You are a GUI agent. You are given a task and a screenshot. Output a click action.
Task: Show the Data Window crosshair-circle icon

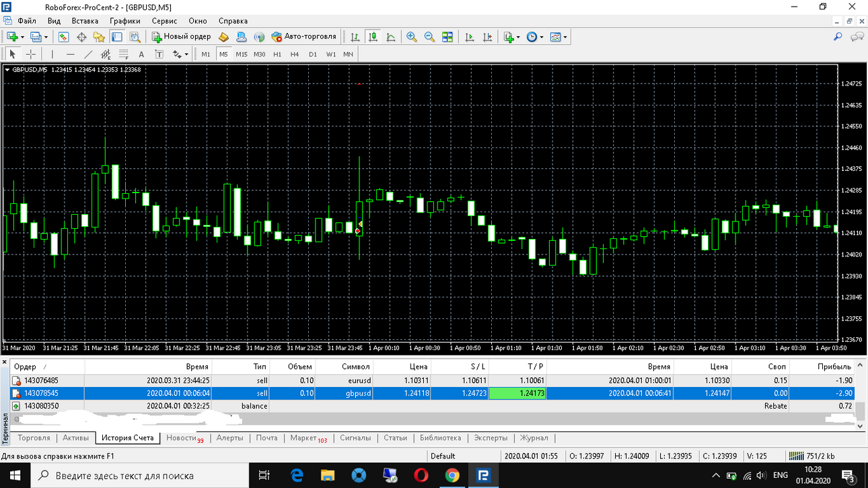(81, 37)
